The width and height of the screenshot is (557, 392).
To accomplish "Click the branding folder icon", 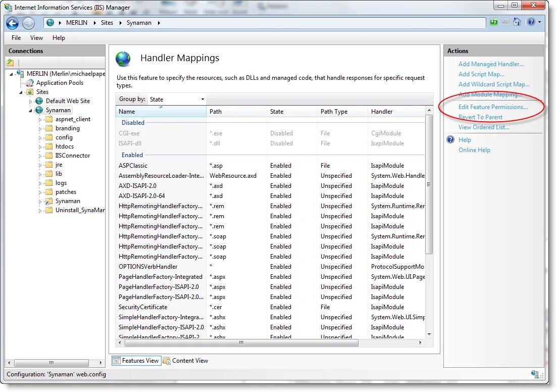I will 49,128.
